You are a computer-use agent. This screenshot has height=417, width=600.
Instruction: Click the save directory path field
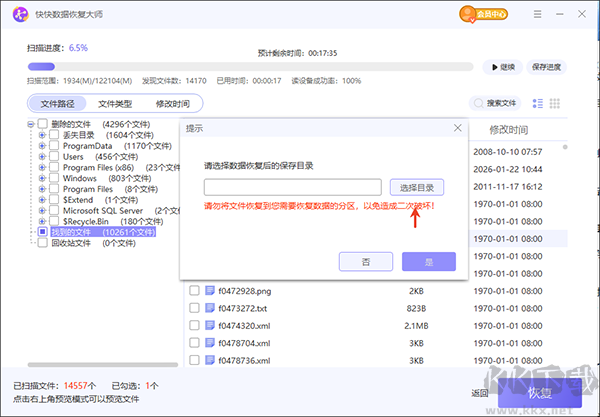[293, 187]
